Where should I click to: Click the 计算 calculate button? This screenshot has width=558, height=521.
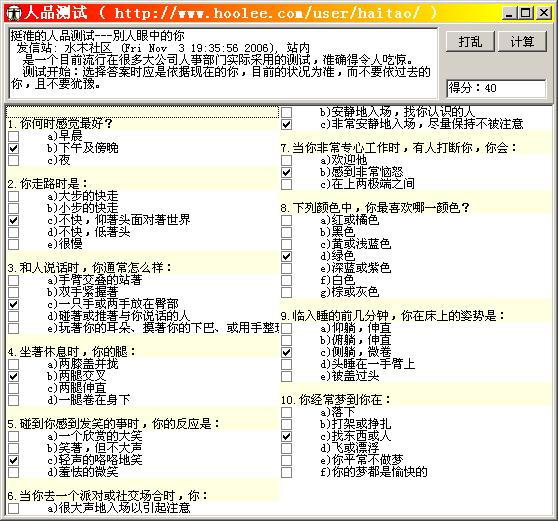coord(522,42)
